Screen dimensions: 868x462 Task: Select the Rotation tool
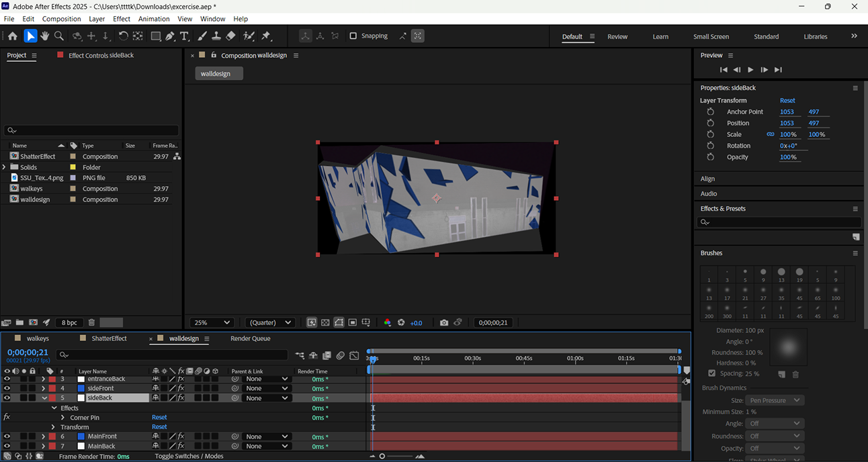click(124, 36)
